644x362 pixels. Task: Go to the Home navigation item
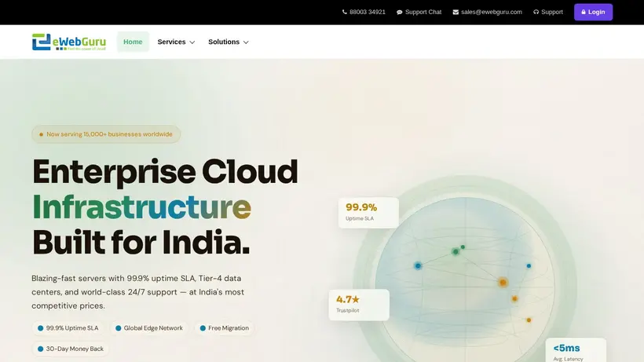click(133, 42)
